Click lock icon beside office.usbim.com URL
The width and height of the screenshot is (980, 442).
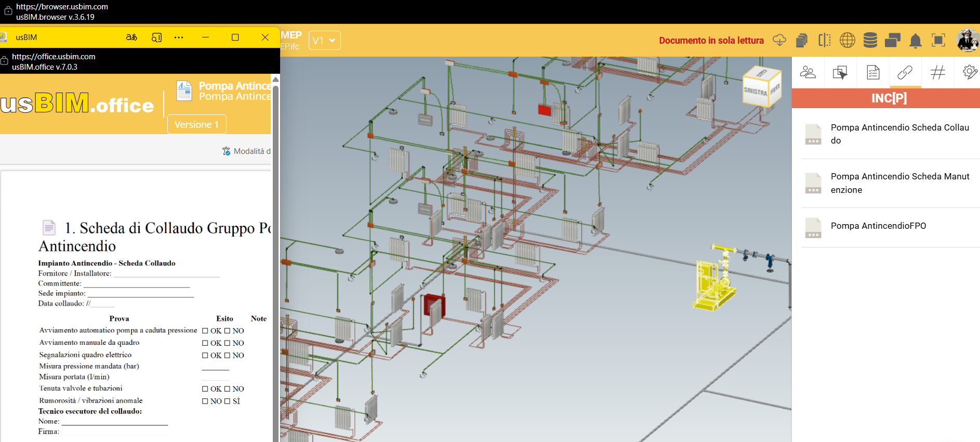[4, 61]
